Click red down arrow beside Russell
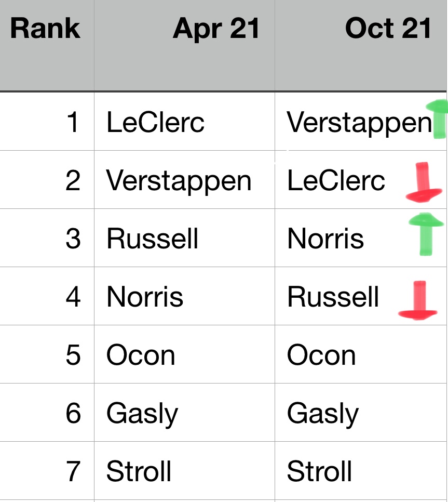 (x=418, y=301)
